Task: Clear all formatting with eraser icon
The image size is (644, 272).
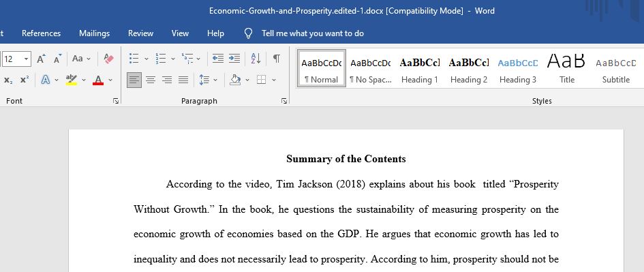Action: pos(108,59)
